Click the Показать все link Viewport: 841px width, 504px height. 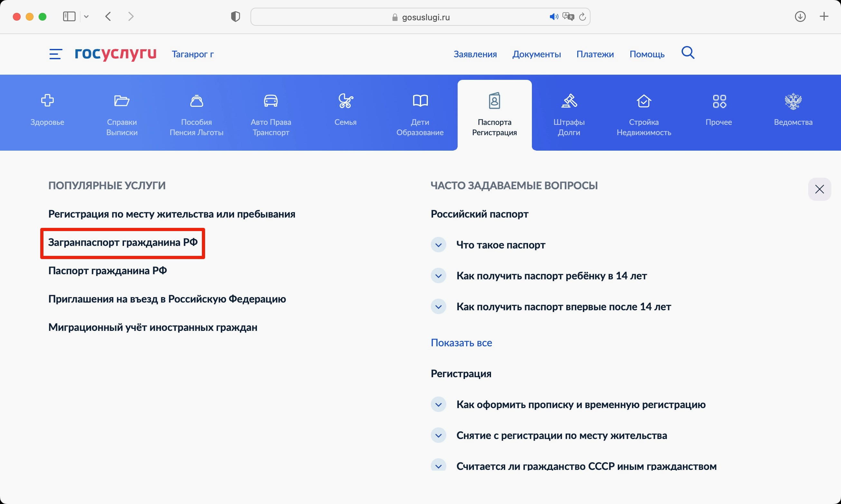[461, 343]
